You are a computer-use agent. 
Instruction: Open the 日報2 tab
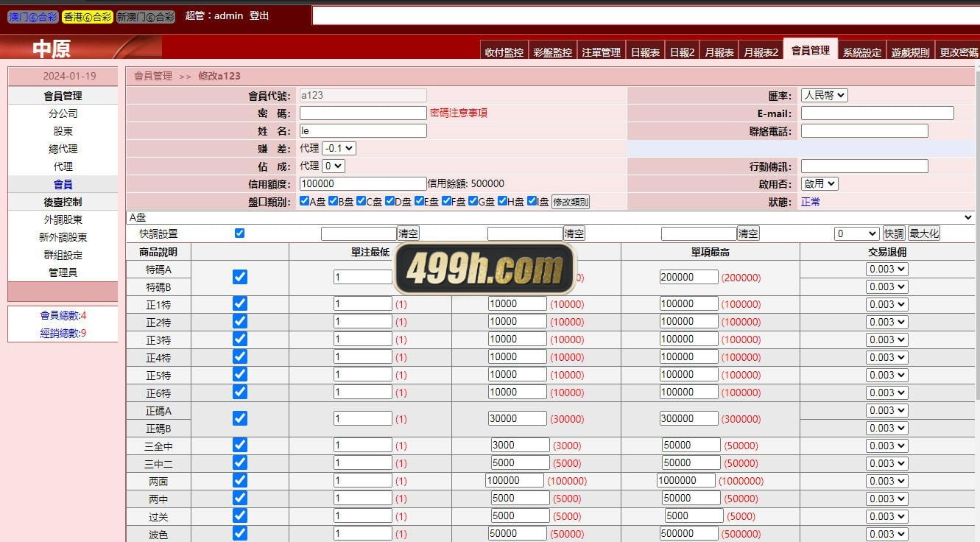681,52
